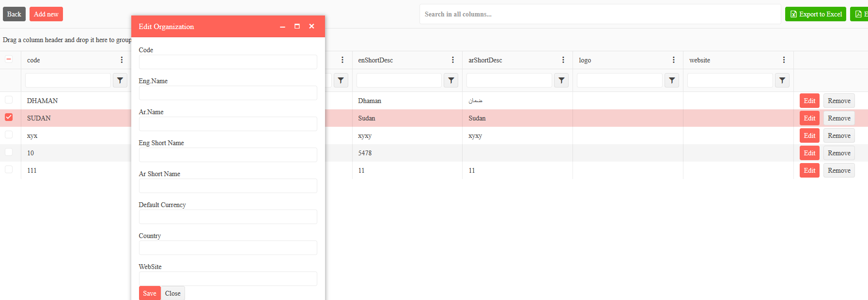
Task: Click the filter icon under website column
Action: pos(782,80)
